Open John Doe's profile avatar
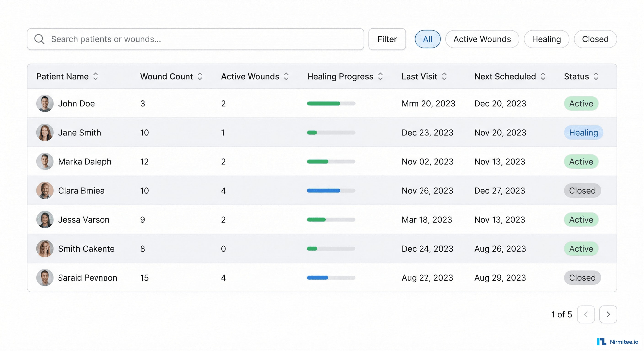This screenshot has height=351, width=644. (x=45, y=103)
